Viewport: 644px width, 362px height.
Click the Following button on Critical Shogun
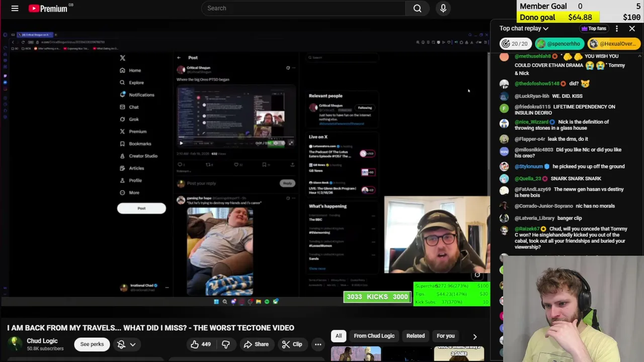tap(365, 108)
